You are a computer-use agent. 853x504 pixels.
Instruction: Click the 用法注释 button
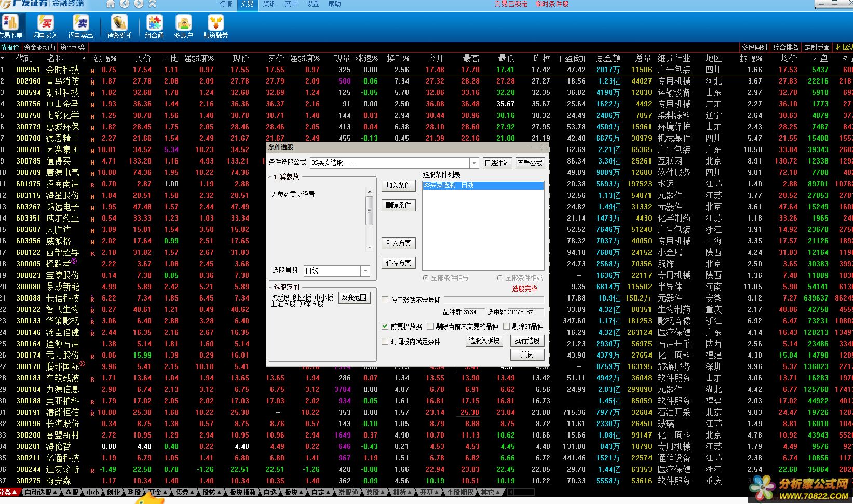(497, 163)
